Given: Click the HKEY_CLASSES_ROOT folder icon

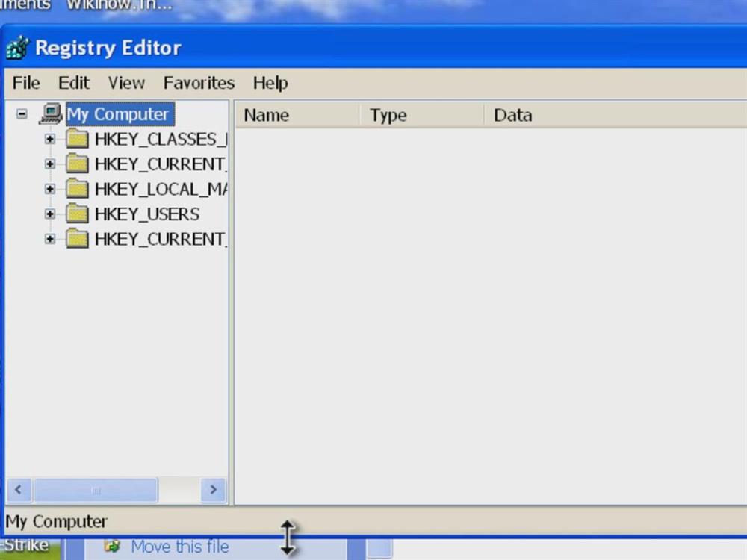Looking at the screenshot, I should [77, 139].
